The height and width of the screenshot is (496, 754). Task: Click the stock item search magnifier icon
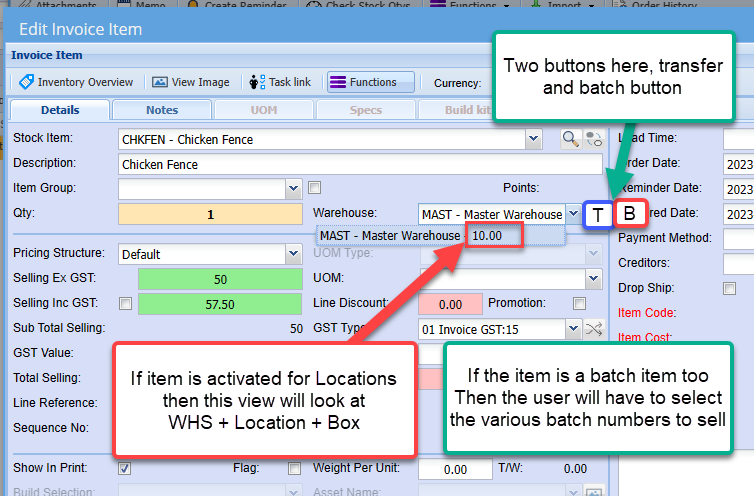coord(570,139)
